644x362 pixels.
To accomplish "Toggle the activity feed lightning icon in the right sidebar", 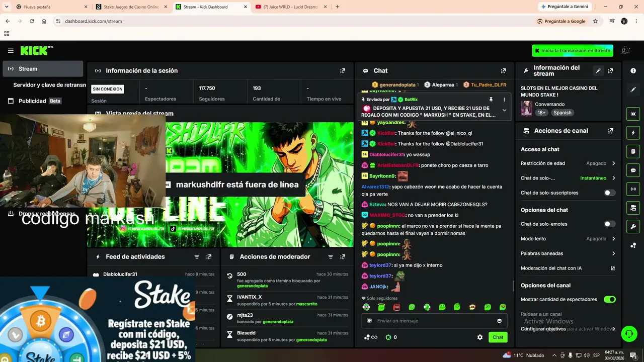I will coord(633,133).
